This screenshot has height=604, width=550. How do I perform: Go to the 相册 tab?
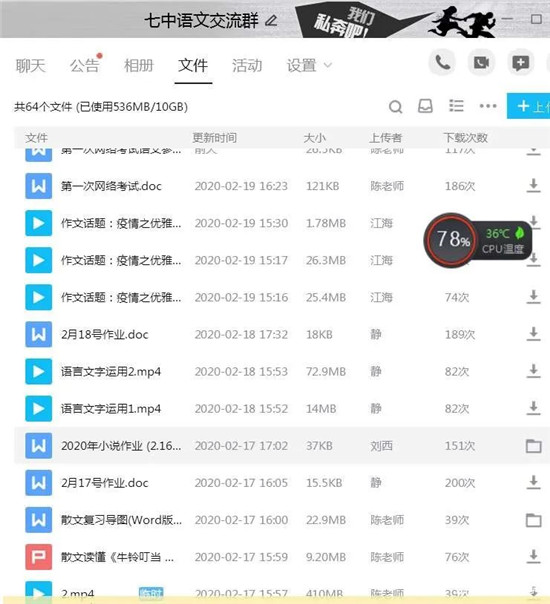[139, 65]
